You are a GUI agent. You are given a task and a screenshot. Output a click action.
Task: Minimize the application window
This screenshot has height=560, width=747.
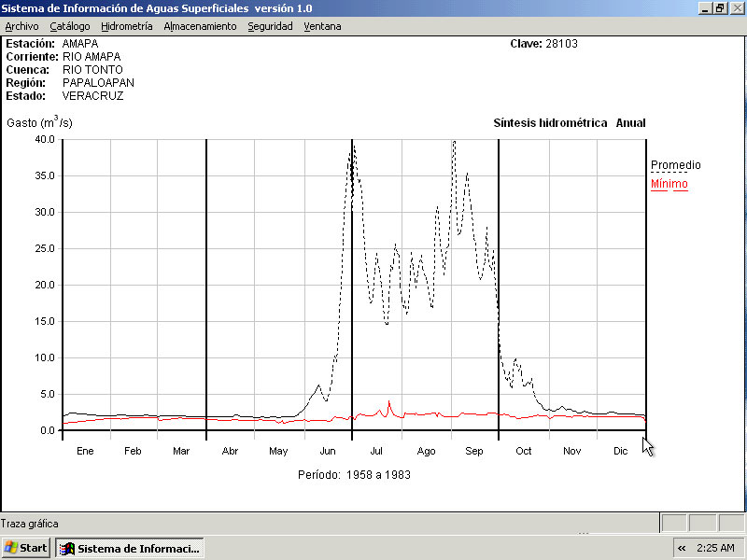(x=705, y=7)
